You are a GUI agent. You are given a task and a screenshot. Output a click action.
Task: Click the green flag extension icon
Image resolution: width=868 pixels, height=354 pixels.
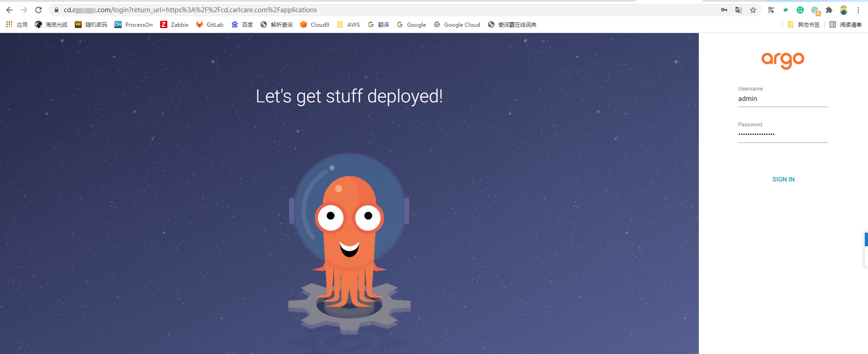[x=786, y=10]
